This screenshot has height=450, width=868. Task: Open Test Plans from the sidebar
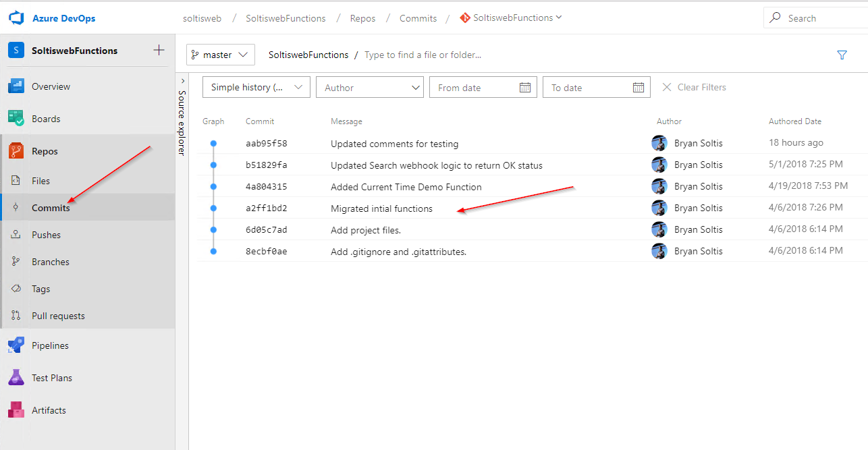pyautogui.click(x=51, y=378)
